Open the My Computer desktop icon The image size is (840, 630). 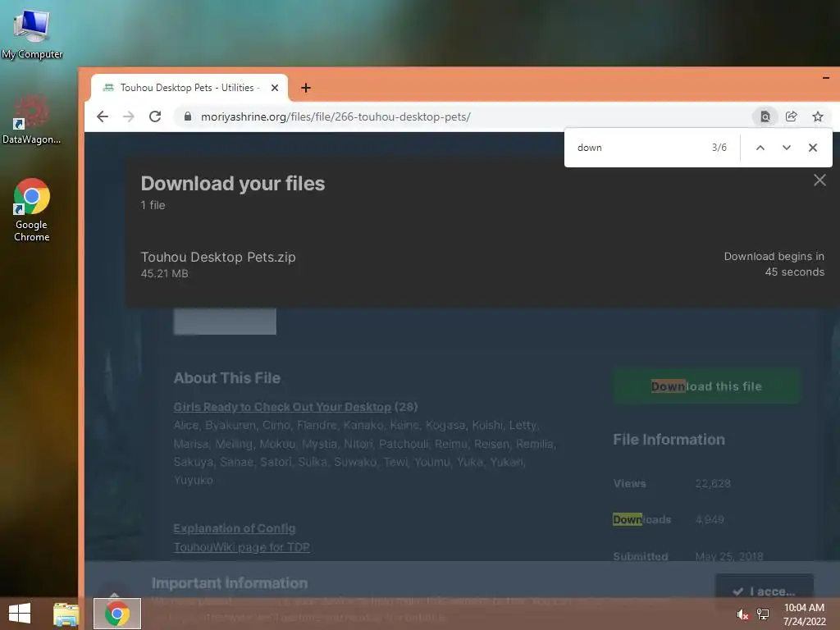(32, 34)
